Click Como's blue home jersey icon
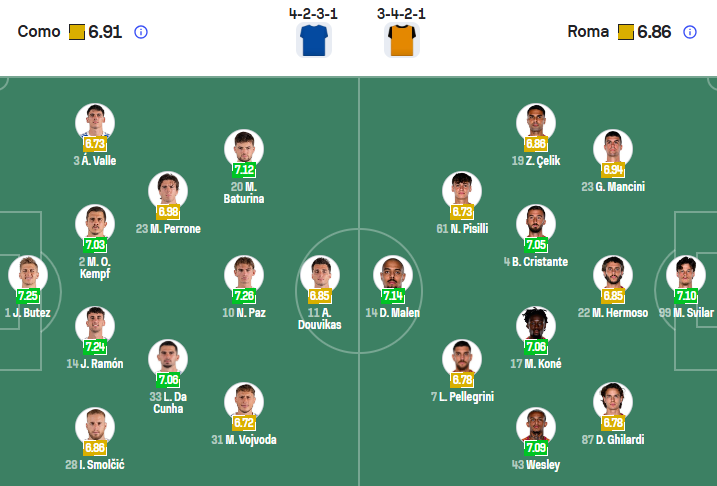Viewport: 717px width, 486px height. pyautogui.click(x=313, y=40)
